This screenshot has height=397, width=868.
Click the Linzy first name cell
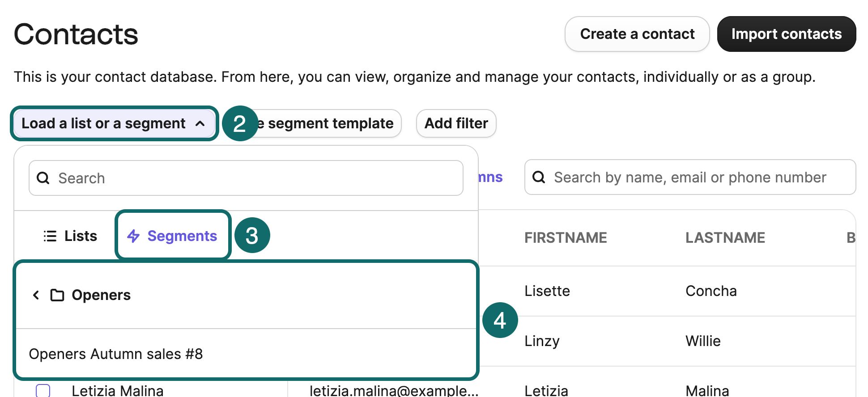(x=542, y=341)
